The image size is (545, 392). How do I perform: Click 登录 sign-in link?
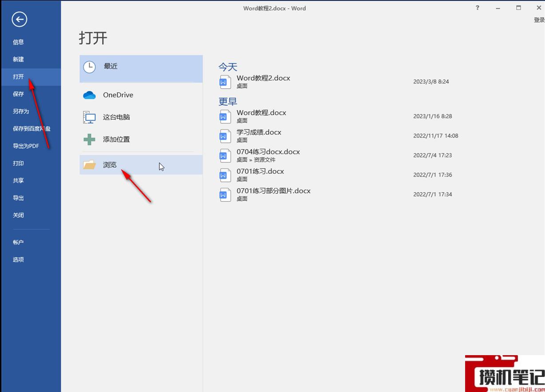(x=539, y=20)
